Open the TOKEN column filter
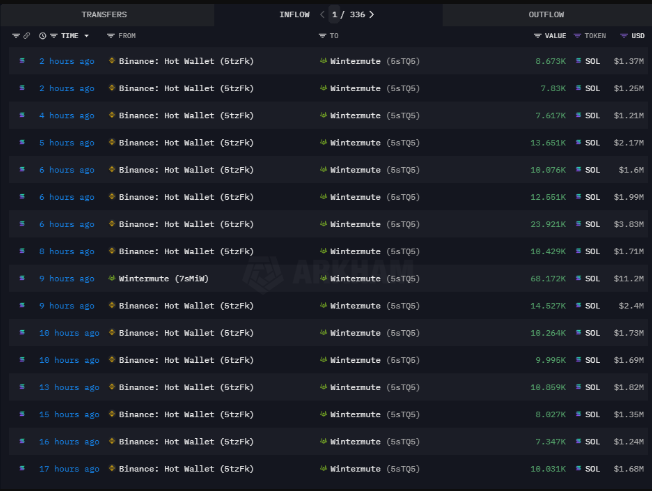Viewport: 652px width, 491px height. (577, 36)
